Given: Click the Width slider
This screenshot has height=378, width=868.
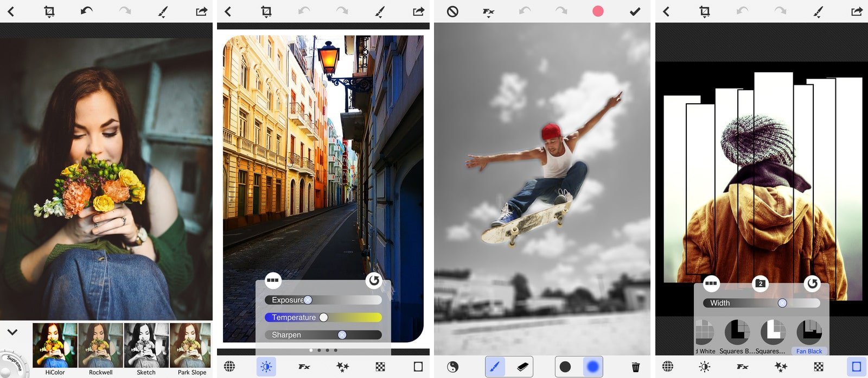Looking at the screenshot, I should click(x=762, y=303).
